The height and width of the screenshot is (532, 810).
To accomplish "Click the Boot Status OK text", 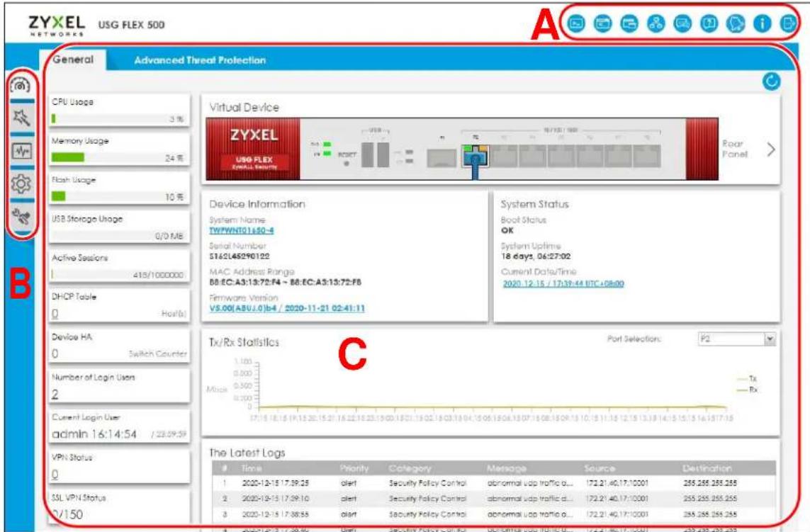I will pos(507,230).
